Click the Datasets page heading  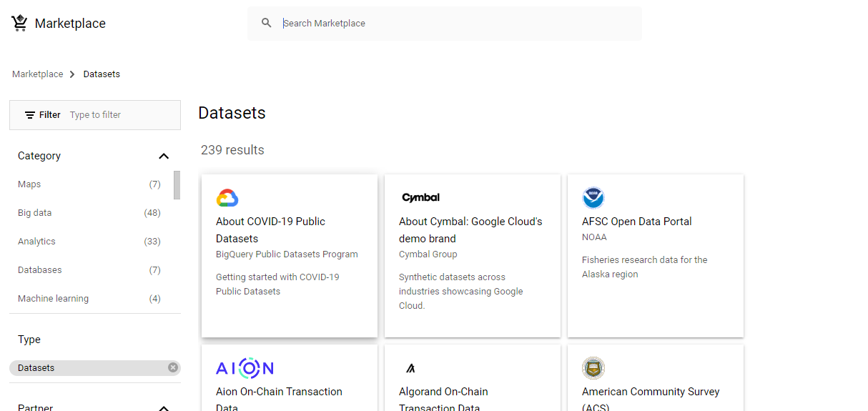click(x=232, y=113)
